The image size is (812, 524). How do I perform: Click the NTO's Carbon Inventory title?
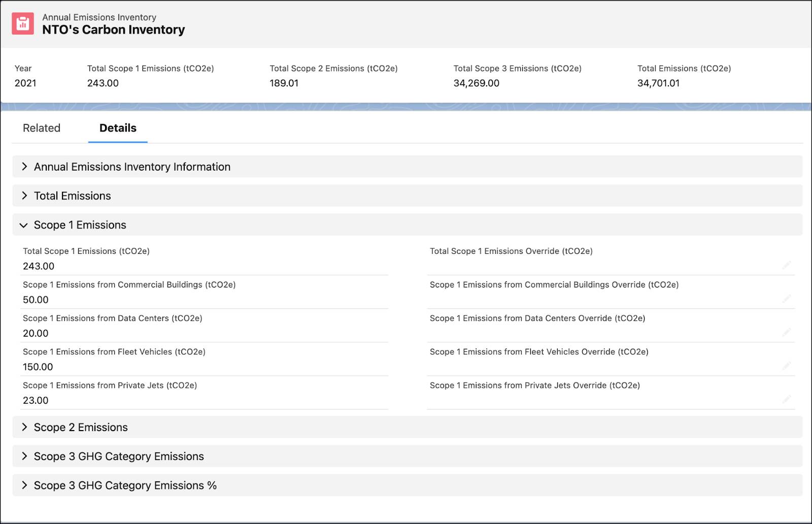pos(114,30)
